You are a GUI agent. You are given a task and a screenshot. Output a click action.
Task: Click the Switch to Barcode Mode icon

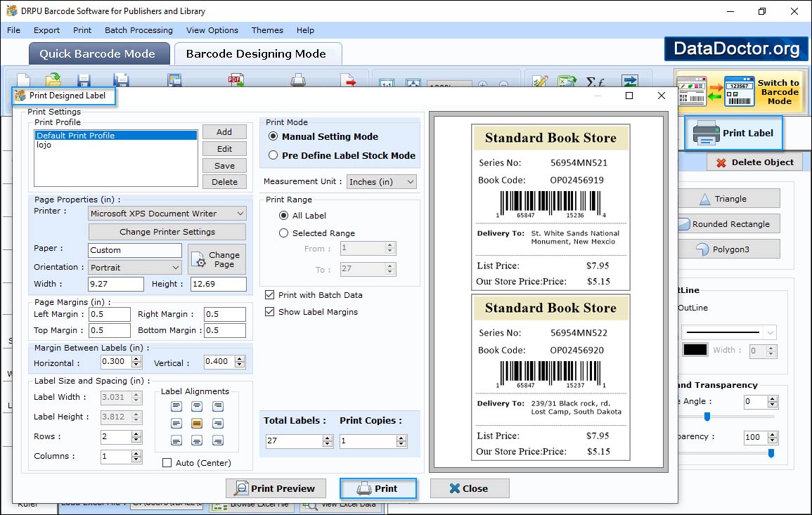point(740,91)
